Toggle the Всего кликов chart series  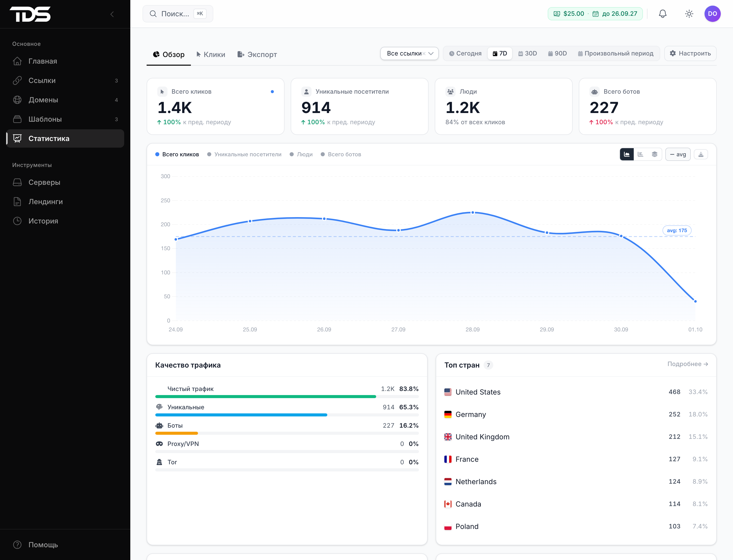(x=177, y=154)
